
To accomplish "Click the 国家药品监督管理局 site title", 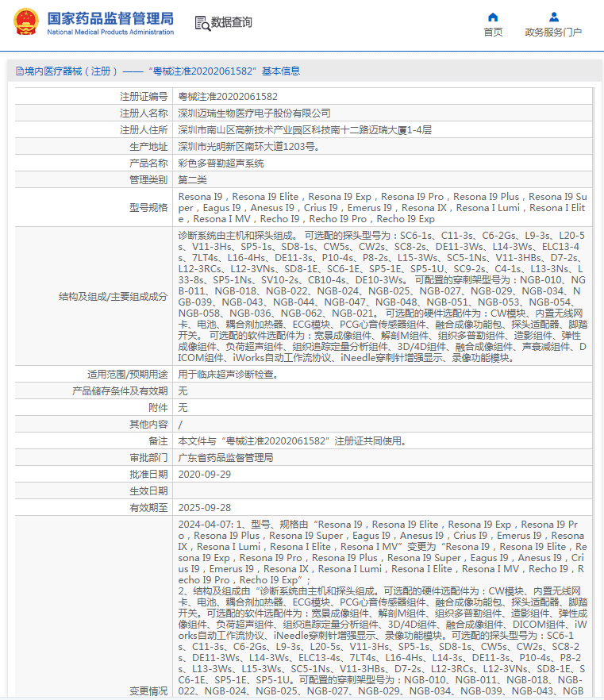I will click(110, 18).
